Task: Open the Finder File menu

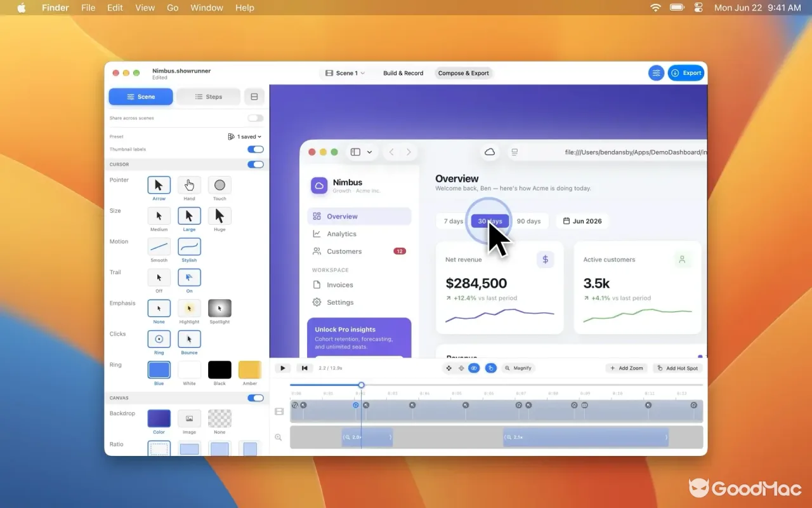Action: 88,8
